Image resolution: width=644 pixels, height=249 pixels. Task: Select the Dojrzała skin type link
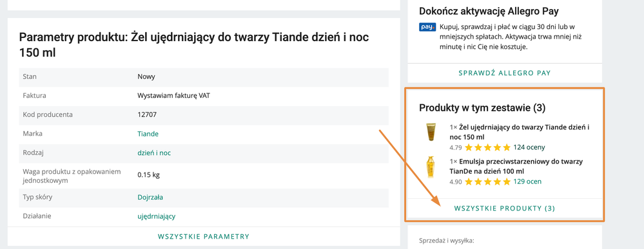pyautogui.click(x=150, y=197)
